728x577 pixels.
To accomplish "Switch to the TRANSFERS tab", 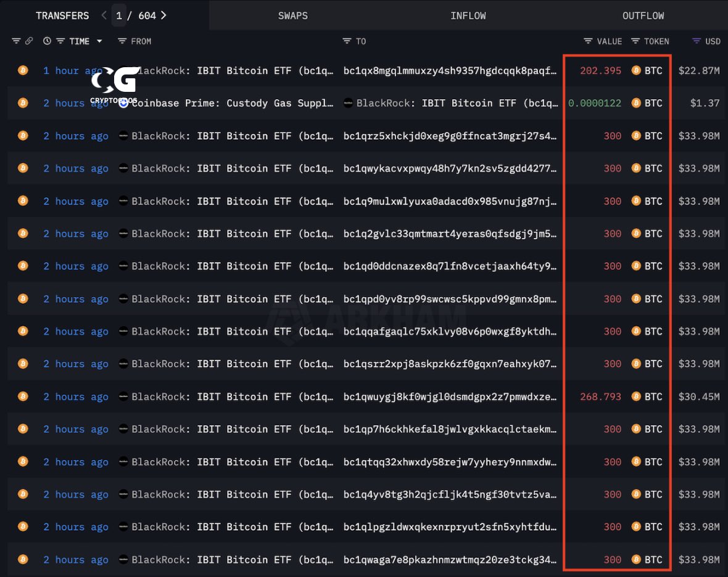I will pyautogui.click(x=62, y=15).
